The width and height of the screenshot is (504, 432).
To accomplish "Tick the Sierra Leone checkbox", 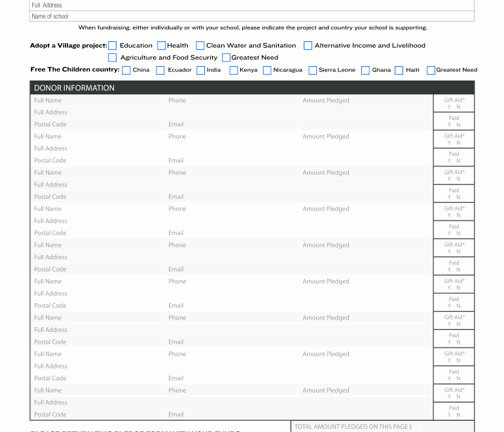I will (x=312, y=71).
